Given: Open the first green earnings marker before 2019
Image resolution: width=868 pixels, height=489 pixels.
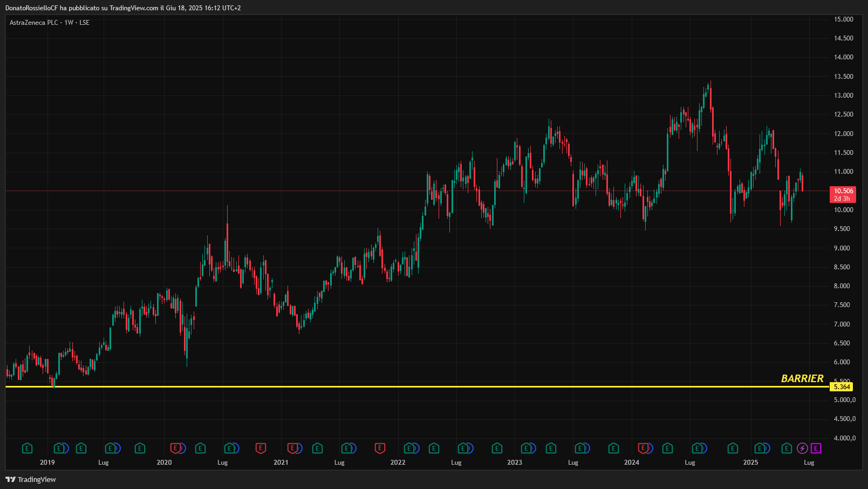Looking at the screenshot, I should click(27, 448).
